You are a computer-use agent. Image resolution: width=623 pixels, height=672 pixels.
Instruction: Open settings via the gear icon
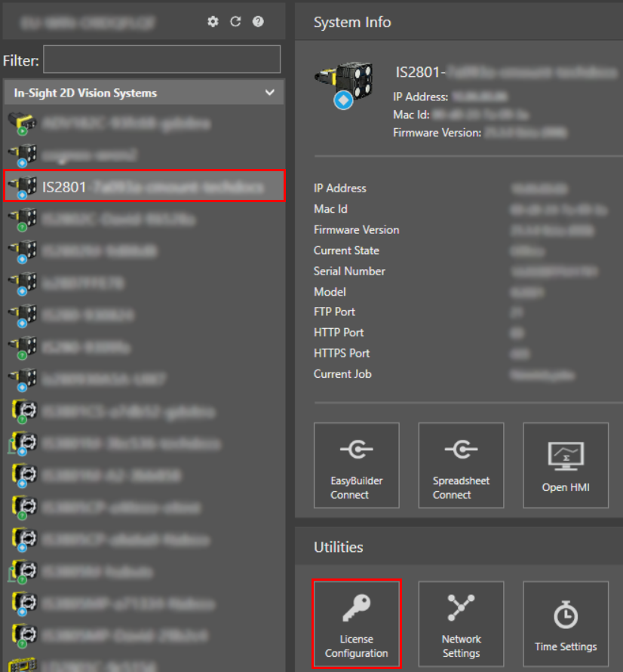(x=213, y=22)
